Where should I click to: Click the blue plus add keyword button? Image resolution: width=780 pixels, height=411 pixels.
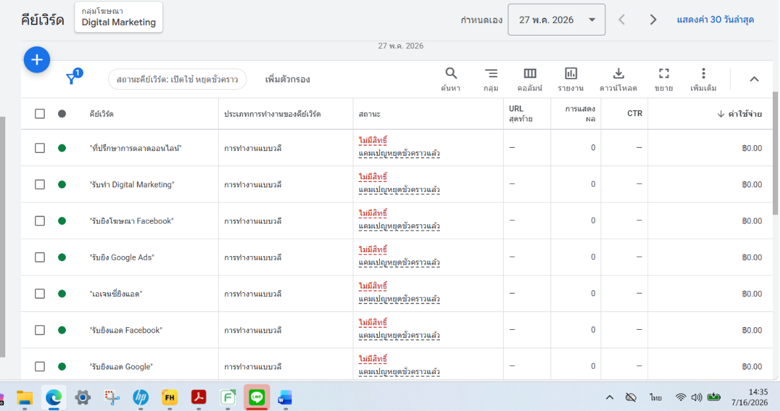point(37,60)
